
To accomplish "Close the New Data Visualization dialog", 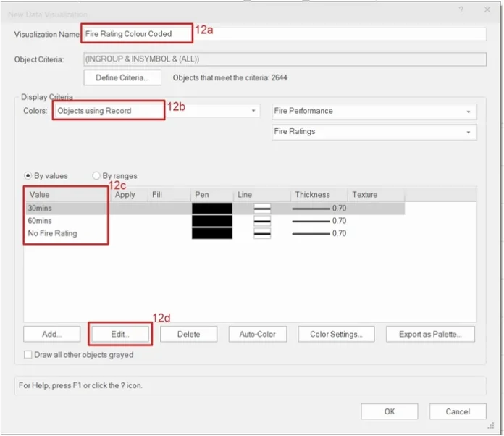I will point(487,9).
